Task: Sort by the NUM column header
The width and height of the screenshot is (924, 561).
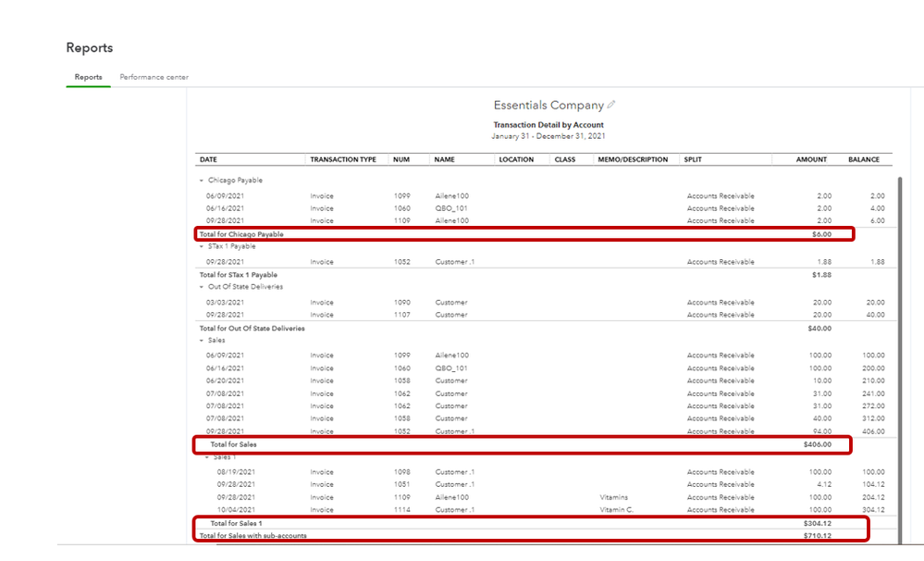Action: (x=401, y=159)
